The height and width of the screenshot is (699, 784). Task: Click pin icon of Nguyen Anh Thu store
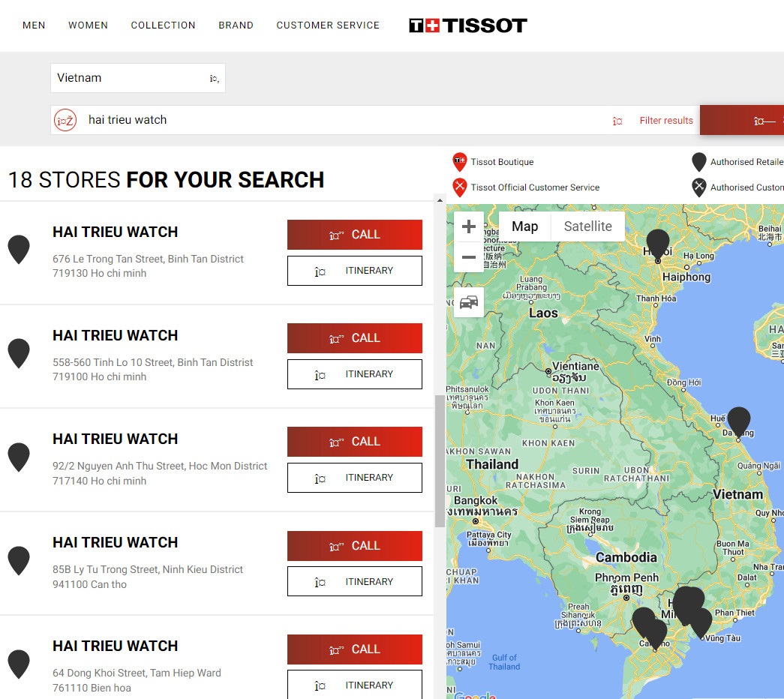pos(19,457)
